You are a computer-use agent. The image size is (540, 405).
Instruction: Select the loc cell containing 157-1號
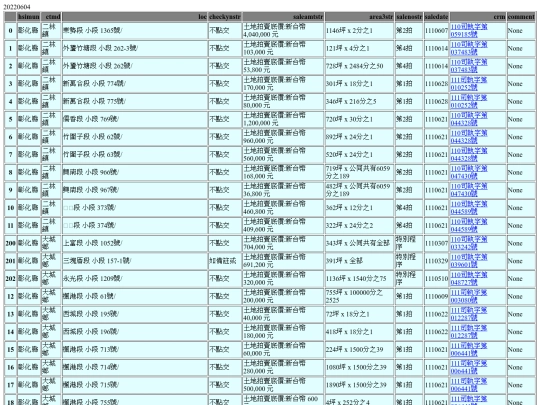coord(135,261)
